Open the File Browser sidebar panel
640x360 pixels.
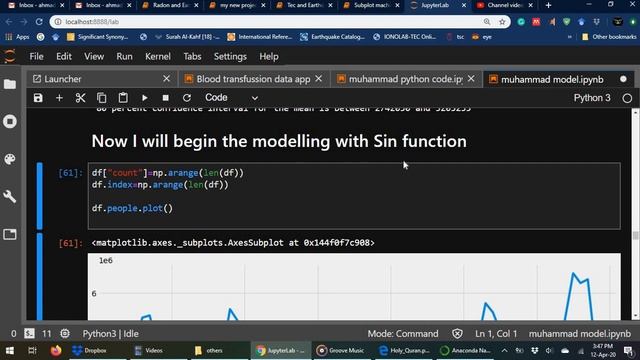tap(10, 84)
